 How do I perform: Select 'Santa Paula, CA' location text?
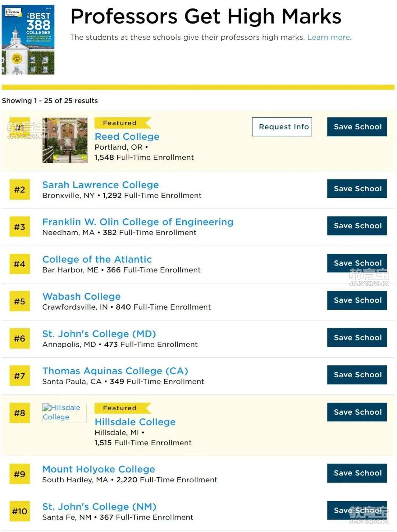click(72, 382)
